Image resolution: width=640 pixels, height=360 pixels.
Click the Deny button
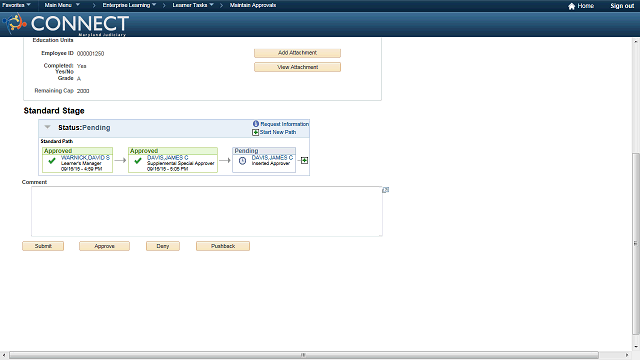pyautogui.click(x=163, y=246)
